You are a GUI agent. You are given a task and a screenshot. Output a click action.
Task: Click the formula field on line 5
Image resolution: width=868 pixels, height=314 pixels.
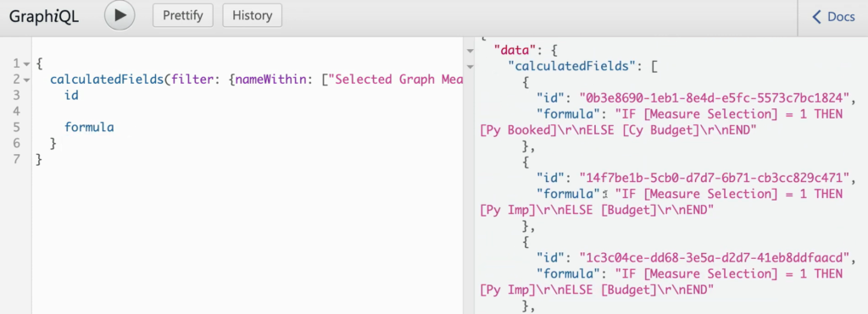(89, 128)
